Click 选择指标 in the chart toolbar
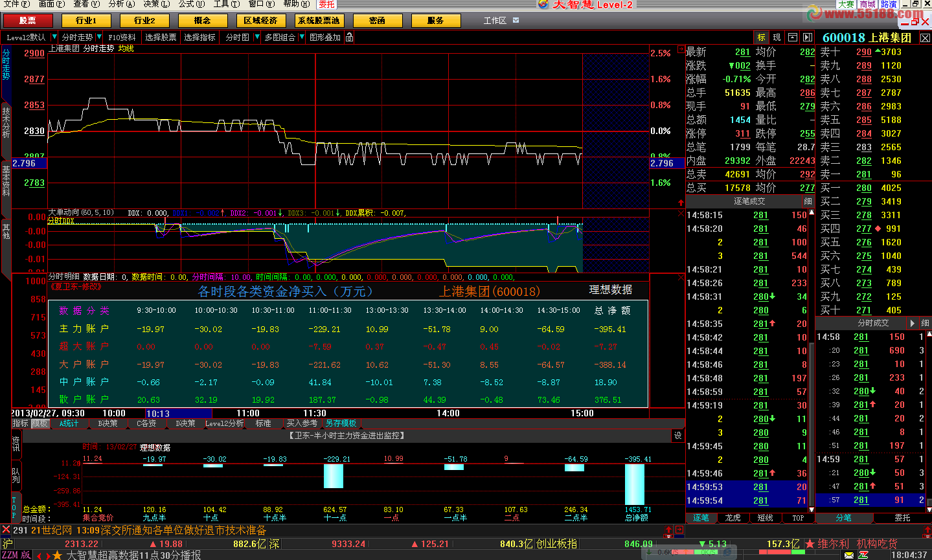 click(199, 38)
